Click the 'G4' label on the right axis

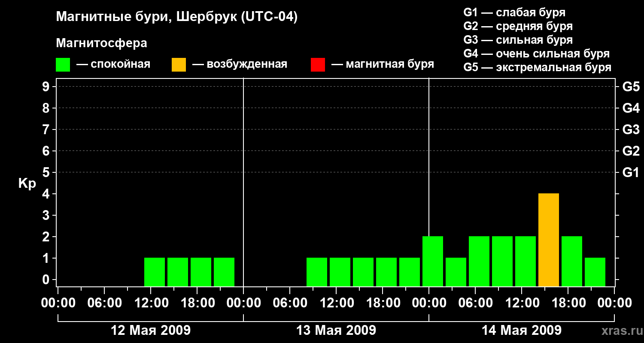coord(631,108)
